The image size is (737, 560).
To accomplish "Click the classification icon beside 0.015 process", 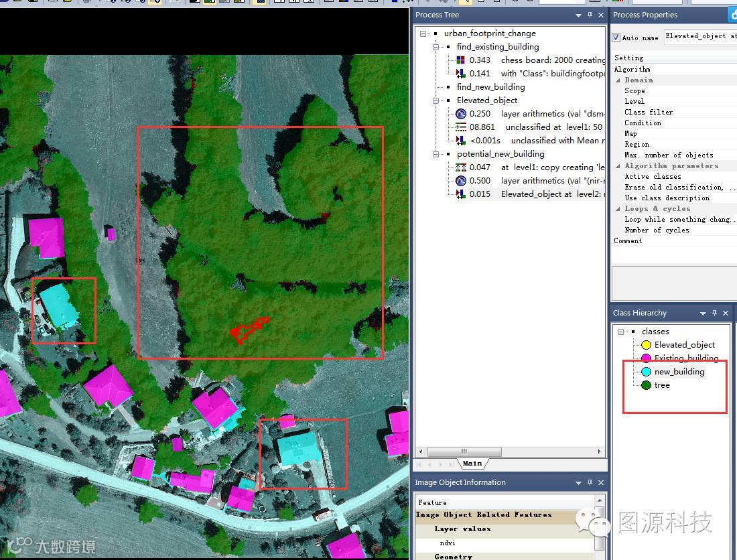I will click(461, 194).
